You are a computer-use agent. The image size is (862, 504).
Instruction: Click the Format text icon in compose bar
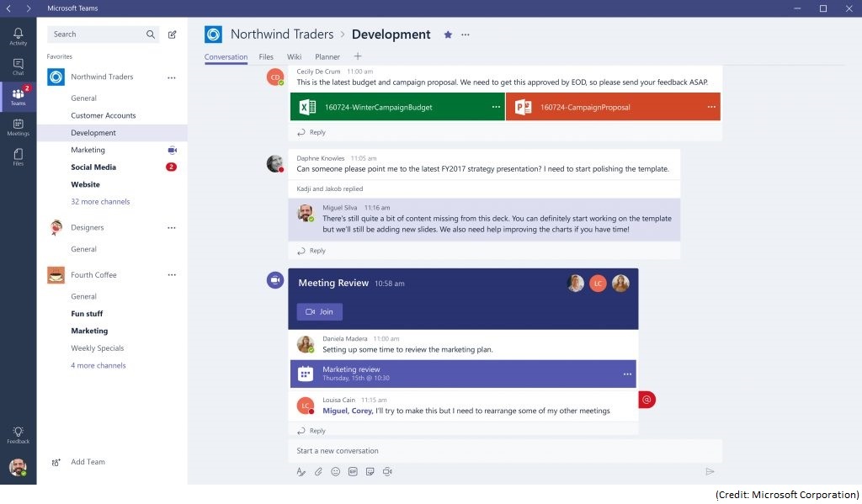click(301, 471)
